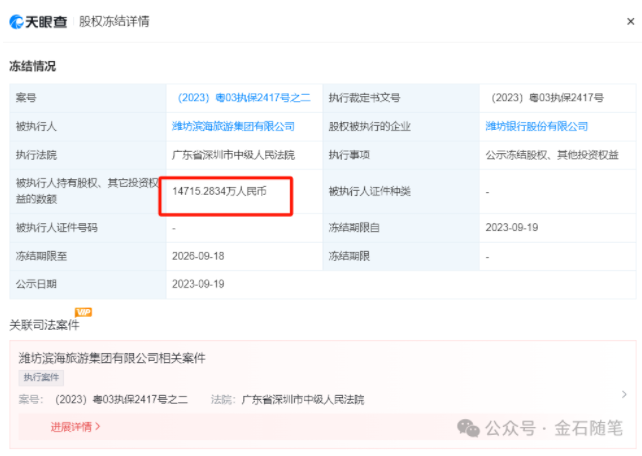642x456 pixels.
Task: Click the 案号 label cell
Action: [88, 98]
